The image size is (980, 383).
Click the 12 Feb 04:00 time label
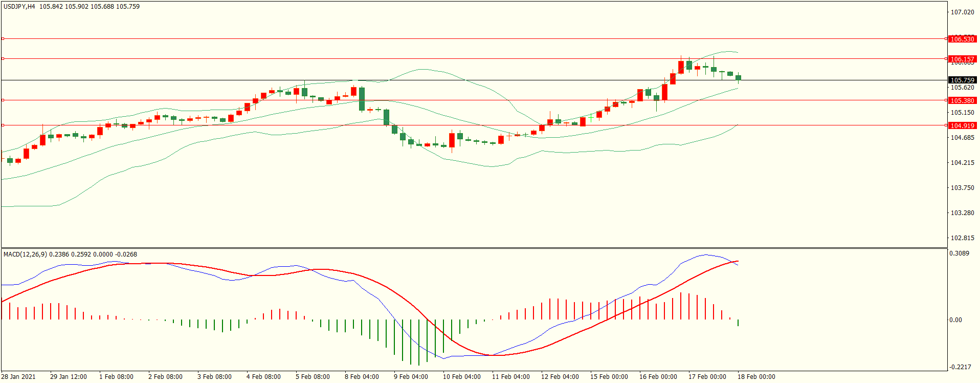[x=560, y=376]
